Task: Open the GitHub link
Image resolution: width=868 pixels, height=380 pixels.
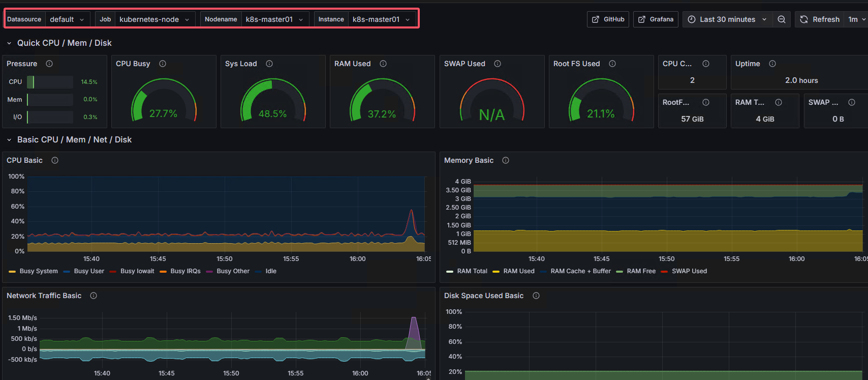Action: [x=608, y=19]
